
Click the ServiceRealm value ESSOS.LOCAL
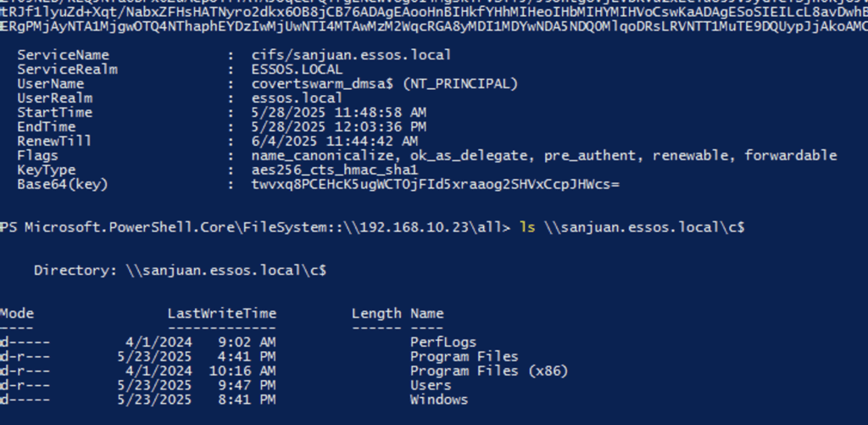click(297, 70)
